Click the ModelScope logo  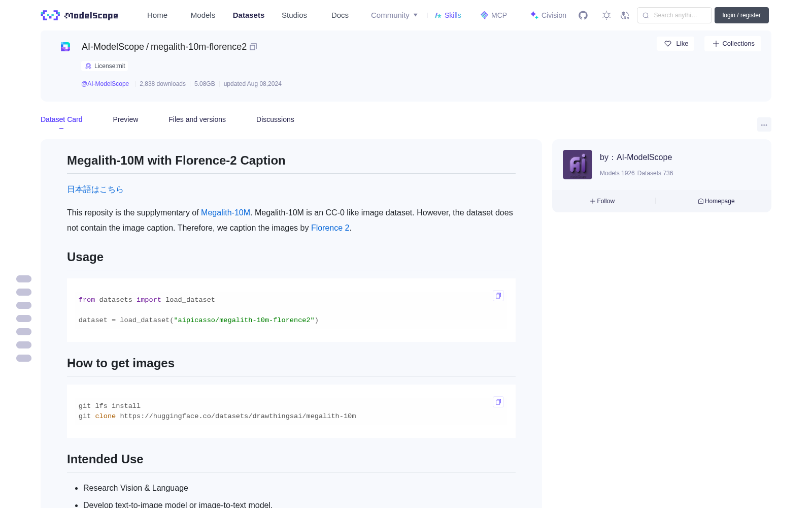click(x=80, y=15)
